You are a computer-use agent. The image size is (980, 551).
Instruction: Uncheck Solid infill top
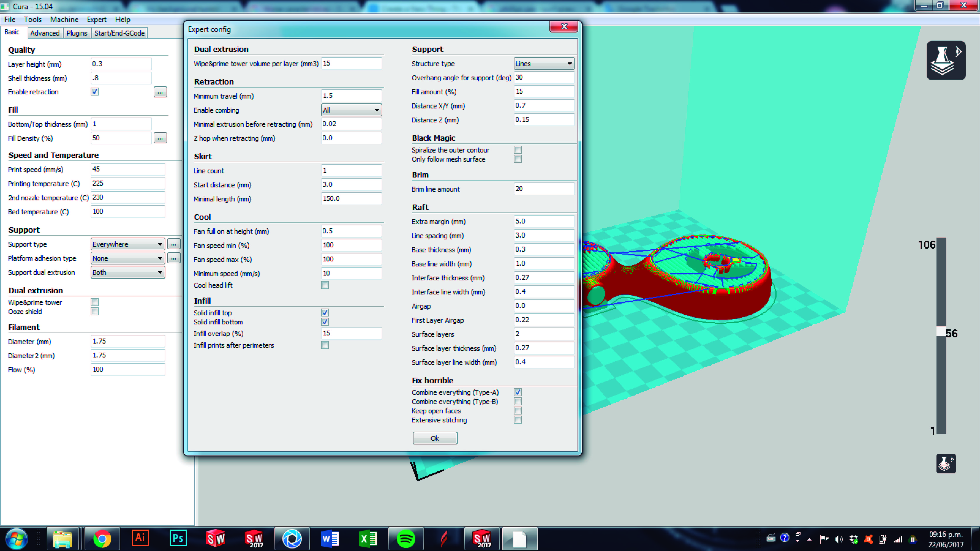(325, 313)
